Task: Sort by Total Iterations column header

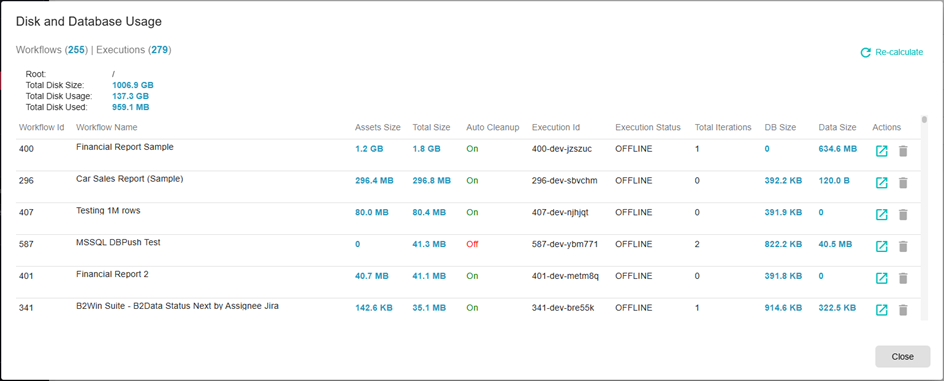Action: pos(723,128)
